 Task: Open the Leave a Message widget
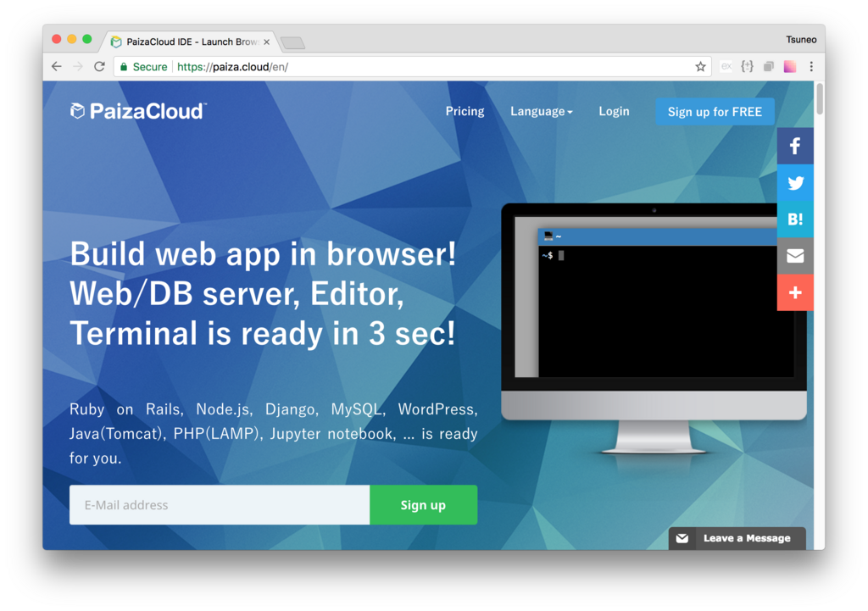pos(737,538)
